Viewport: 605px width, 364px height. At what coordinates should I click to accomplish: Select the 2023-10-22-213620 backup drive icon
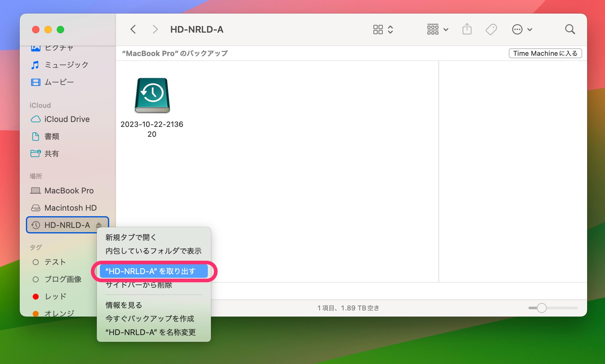(x=152, y=95)
